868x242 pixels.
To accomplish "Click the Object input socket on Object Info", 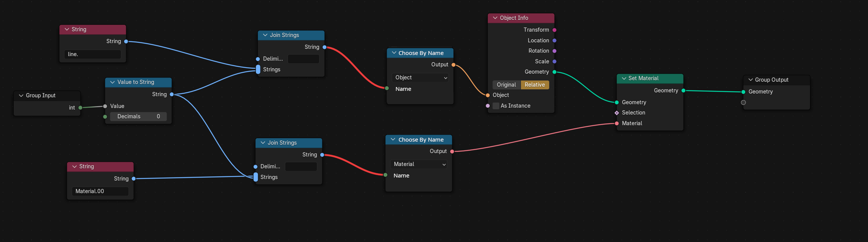I will click(488, 95).
